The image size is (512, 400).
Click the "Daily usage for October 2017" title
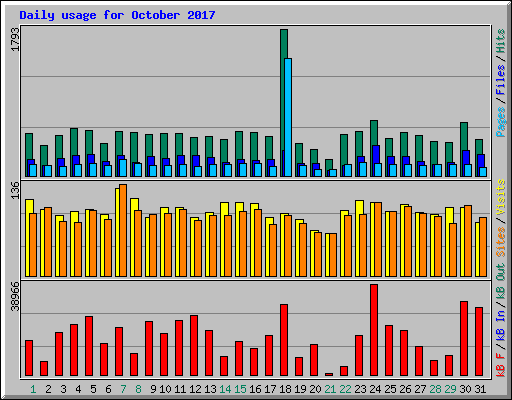117,15
